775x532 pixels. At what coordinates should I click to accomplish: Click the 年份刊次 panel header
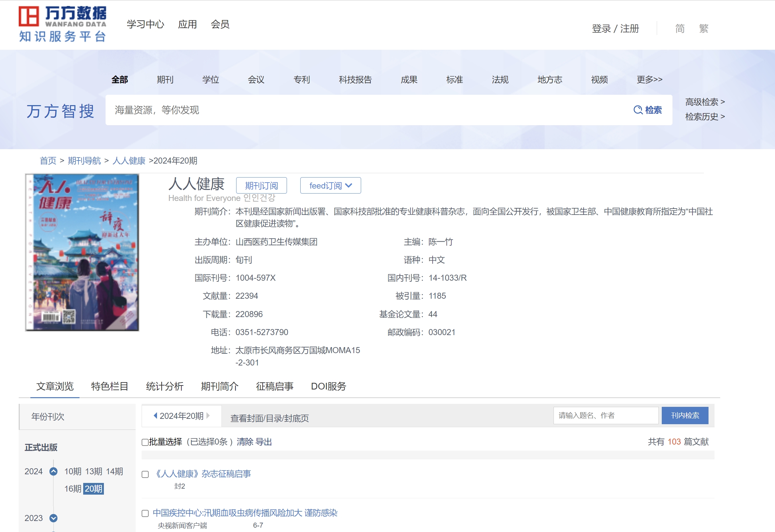[77, 417]
